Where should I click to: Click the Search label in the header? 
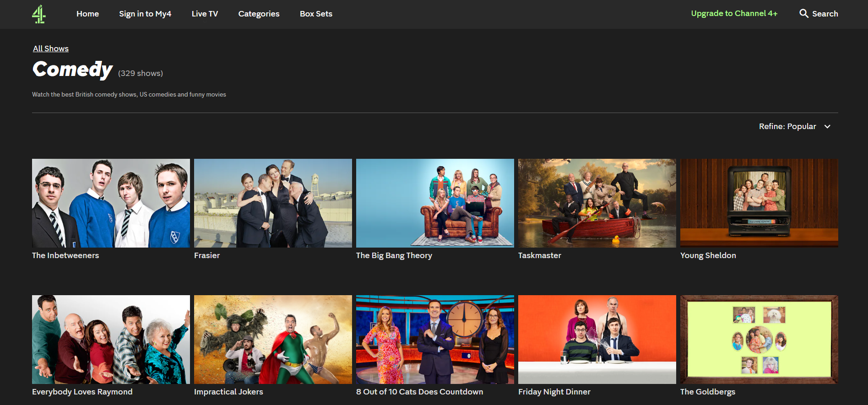(x=825, y=14)
